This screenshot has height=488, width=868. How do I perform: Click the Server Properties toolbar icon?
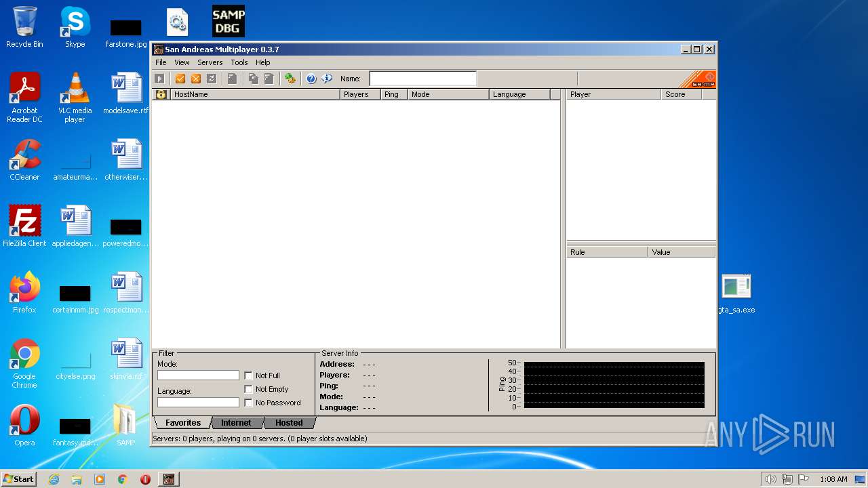coord(269,79)
